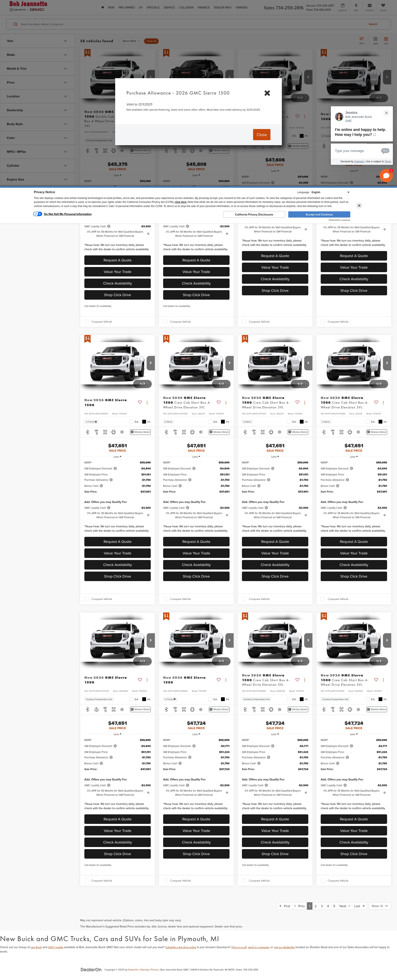Favorite the Stock 260291 Sierra with the heart
The image size is (397, 980).
[x=376, y=402]
